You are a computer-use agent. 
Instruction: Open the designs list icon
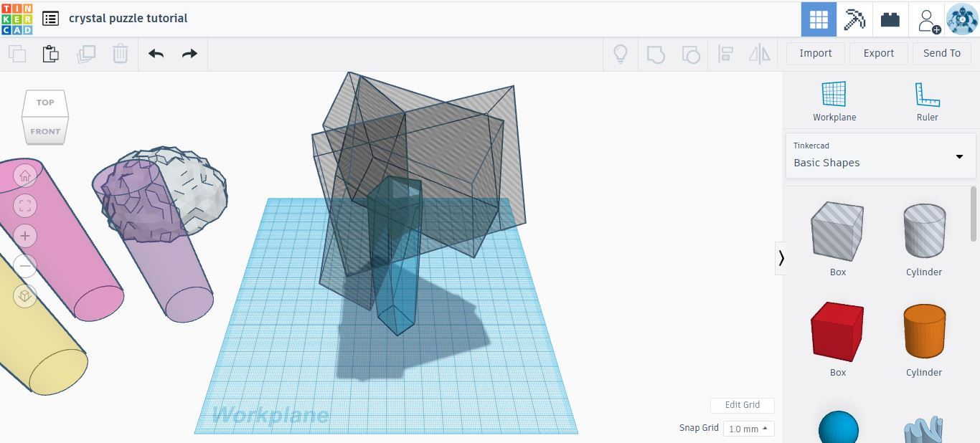tap(50, 19)
